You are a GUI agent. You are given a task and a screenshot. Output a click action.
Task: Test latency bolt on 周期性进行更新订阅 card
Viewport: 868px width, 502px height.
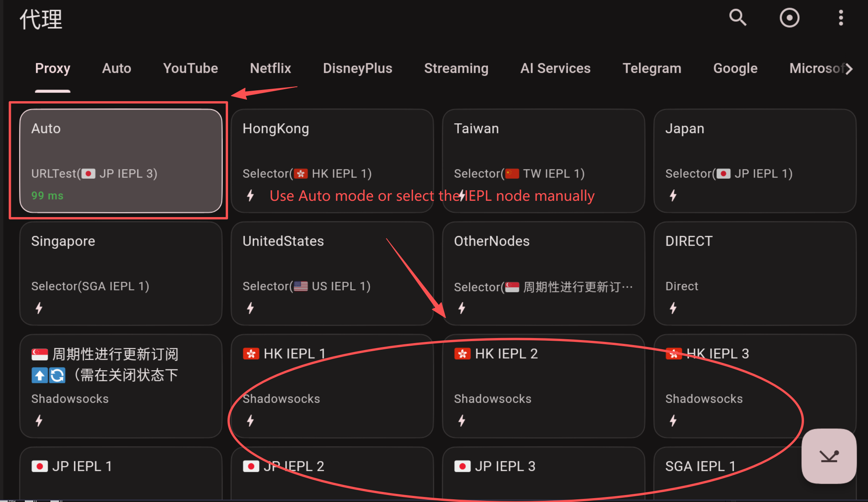coord(39,421)
